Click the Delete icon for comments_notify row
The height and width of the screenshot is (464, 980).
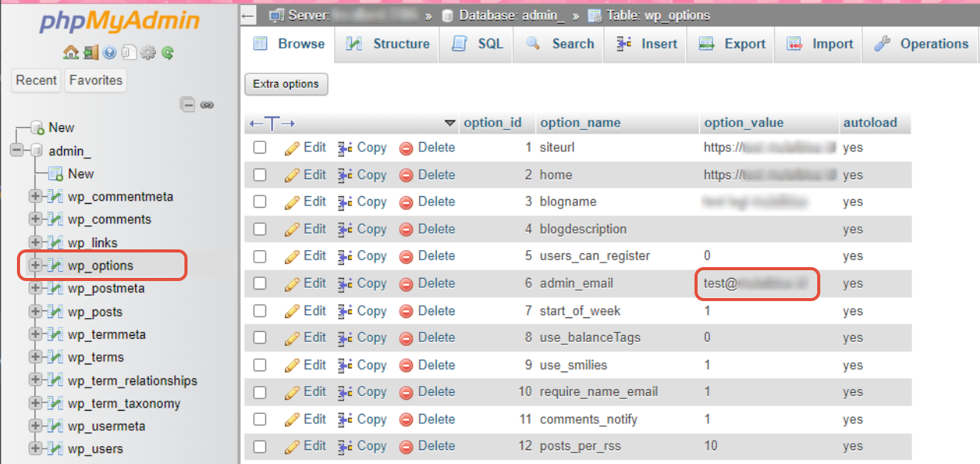[407, 419]
